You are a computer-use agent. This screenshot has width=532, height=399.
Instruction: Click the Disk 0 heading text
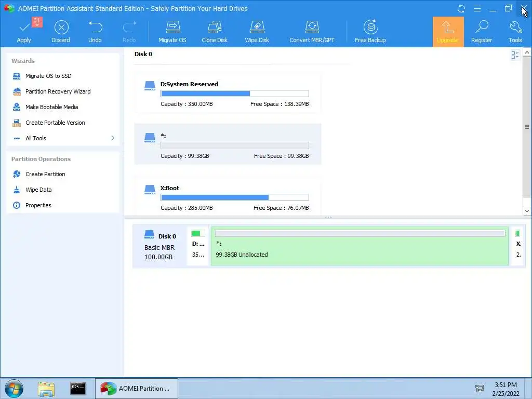click(143, 54)
